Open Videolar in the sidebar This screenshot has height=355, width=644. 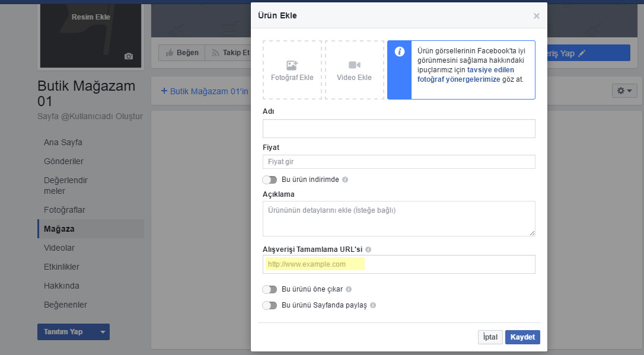pos(59,248)
